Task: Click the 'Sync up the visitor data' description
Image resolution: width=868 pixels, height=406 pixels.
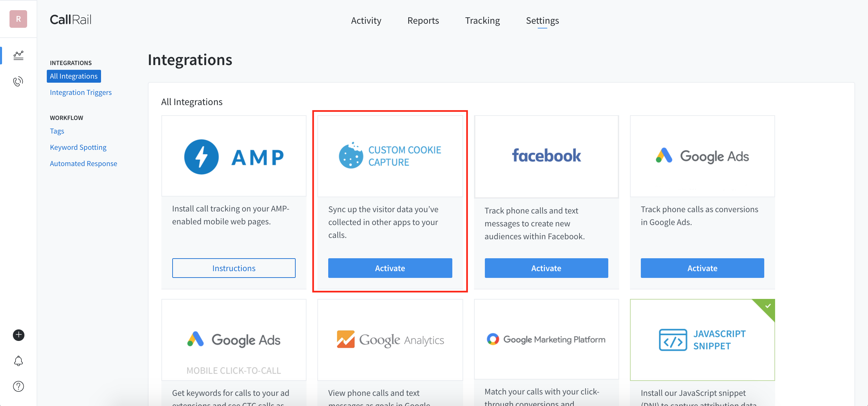Action: click(x=383, y=222)
